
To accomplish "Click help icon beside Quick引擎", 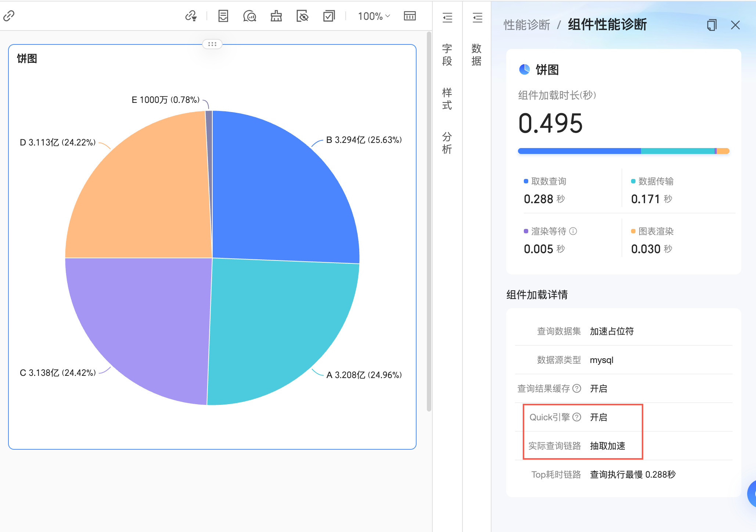I will 577,417.
